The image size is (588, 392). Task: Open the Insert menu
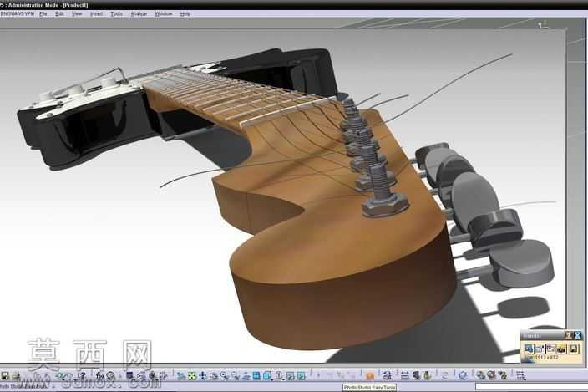point(96,13)
